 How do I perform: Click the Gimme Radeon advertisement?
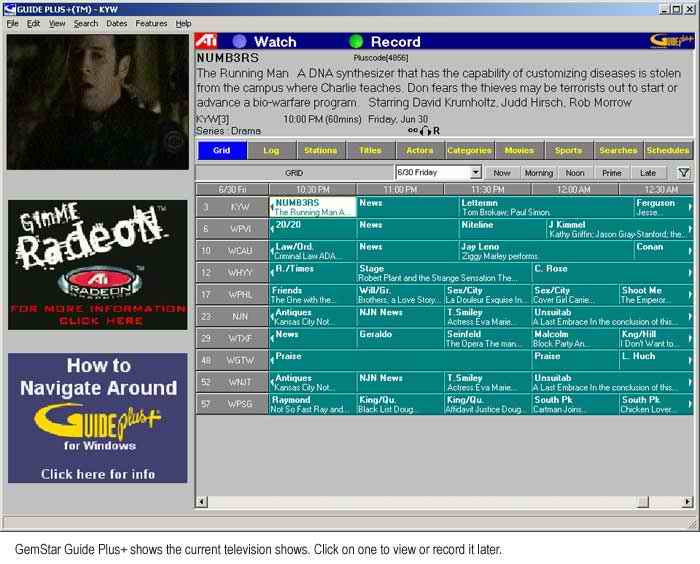point(98,265)
